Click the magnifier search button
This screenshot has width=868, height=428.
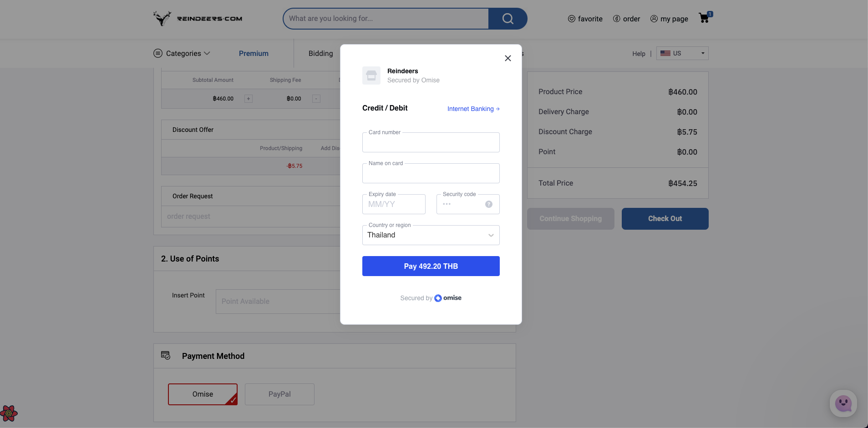pos(508,19)
